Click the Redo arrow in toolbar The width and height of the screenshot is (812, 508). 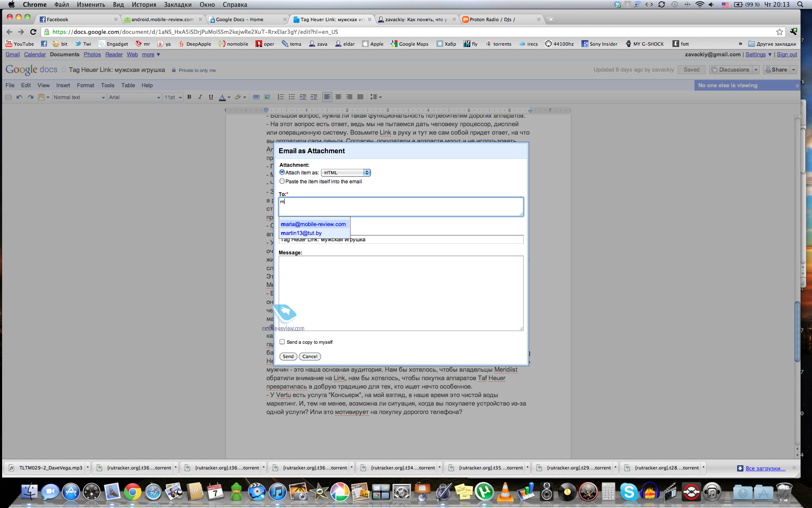click(x=30, y=97)
